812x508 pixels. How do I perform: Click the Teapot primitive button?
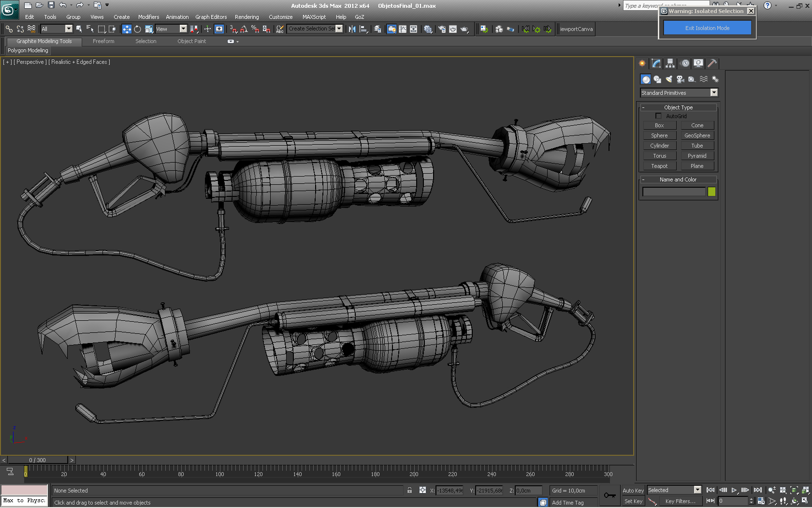[x=659, y=166]
